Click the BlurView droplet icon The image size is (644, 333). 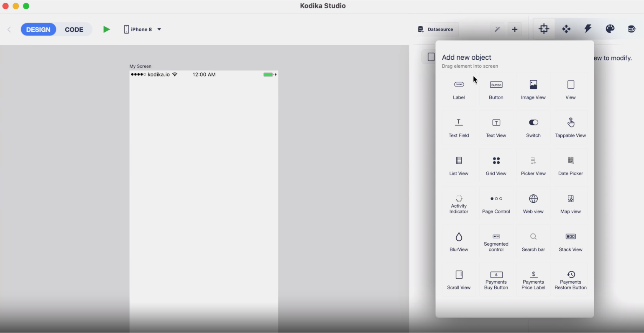click(x=459, y=237)
